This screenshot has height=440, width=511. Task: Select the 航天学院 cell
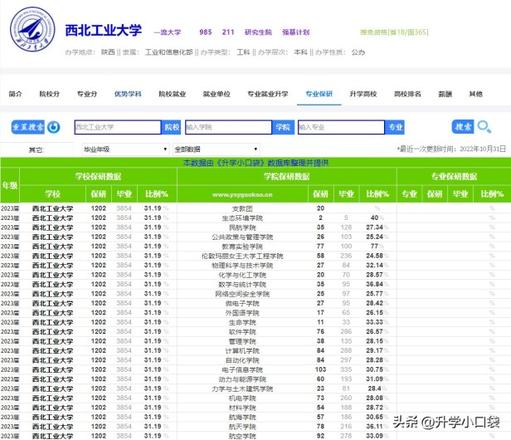[x=242, y=427]
